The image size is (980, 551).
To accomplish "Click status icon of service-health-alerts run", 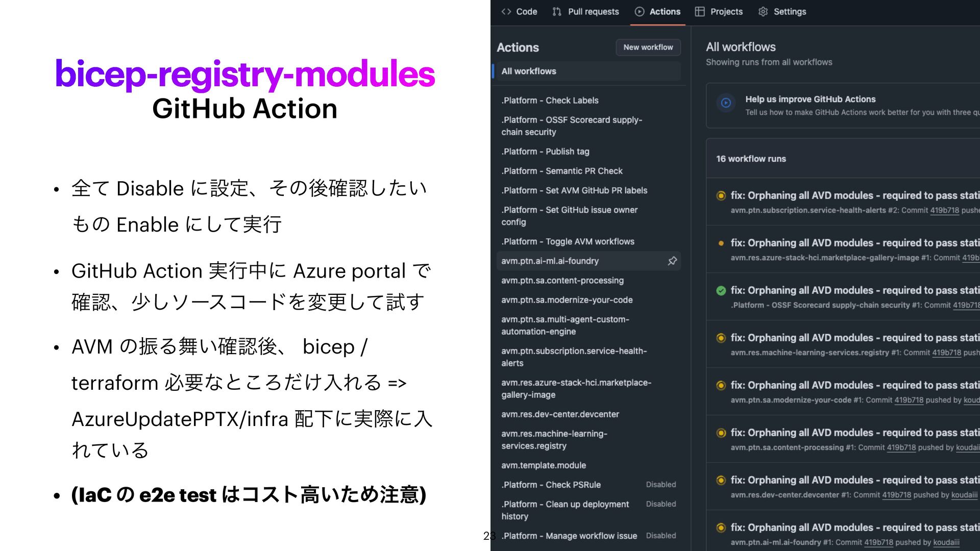I will pos(721,195).
